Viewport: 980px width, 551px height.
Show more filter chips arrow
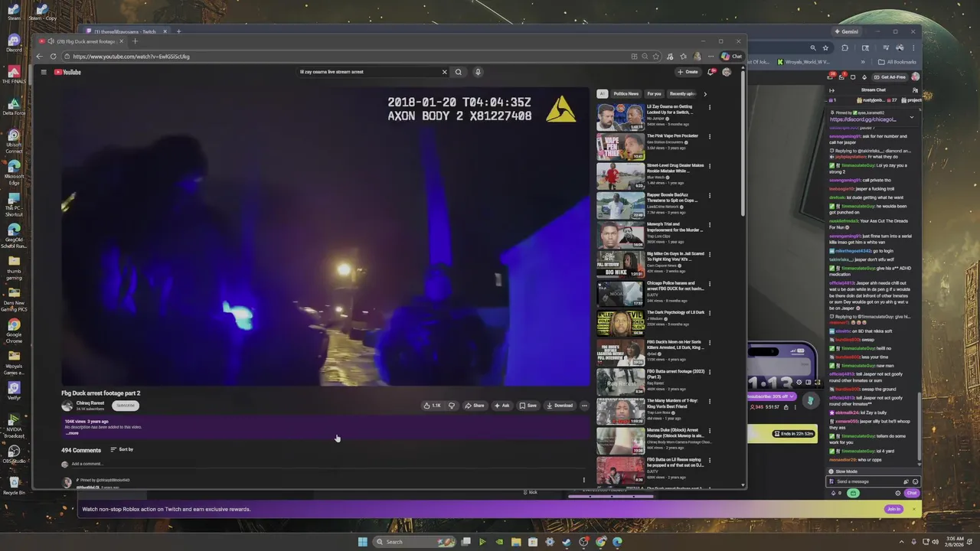[x=705, y=94]
